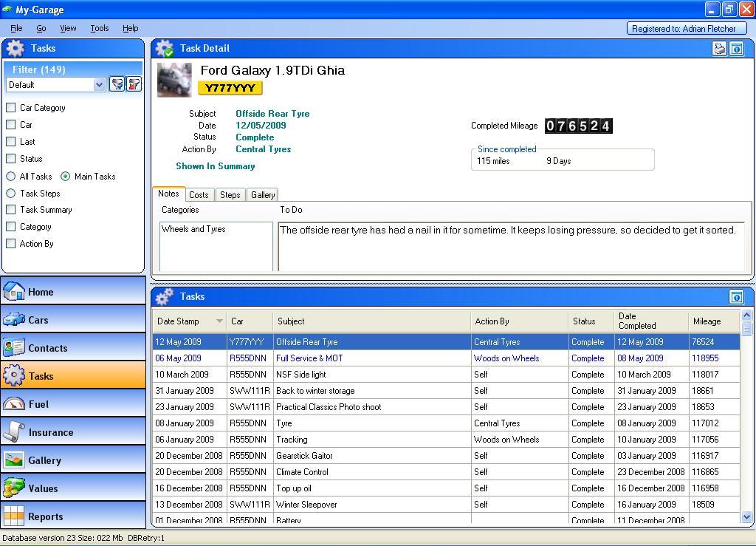
Task: Click the Ford Galaxy car thumbnail
Action: coord(174,80)
